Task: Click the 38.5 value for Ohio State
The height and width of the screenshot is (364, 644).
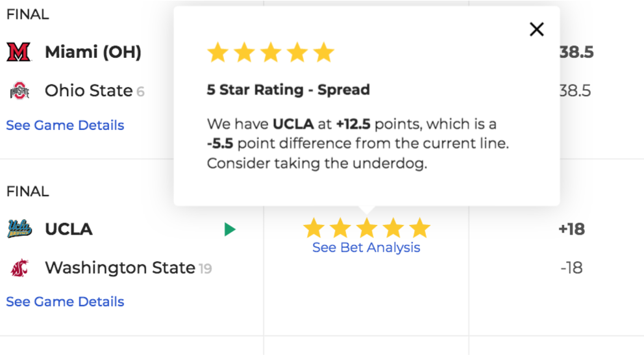Action: point(575,90)
